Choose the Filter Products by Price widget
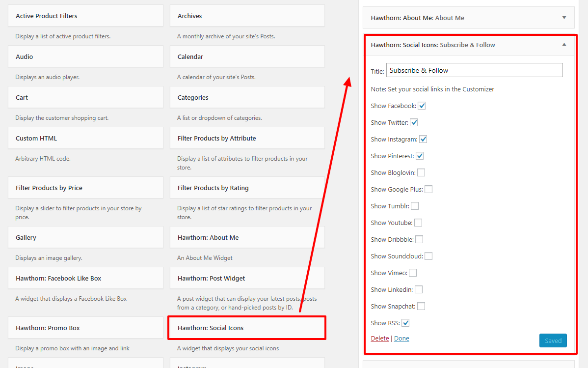The width and height of the screenshot is (588, 368). coord(85,188)
